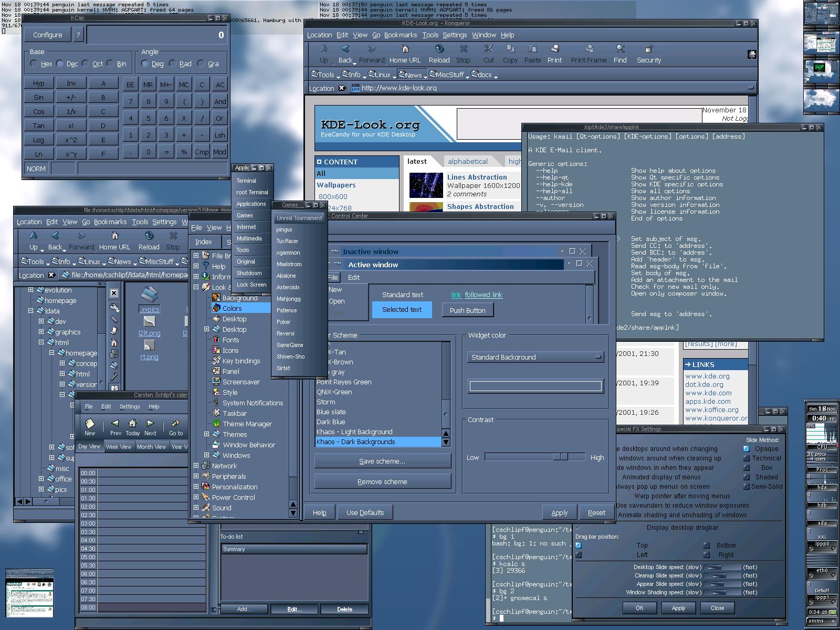Screen dimensions: 840x630
Task: Select Bin base in KCalc
Action: [110, 64]
